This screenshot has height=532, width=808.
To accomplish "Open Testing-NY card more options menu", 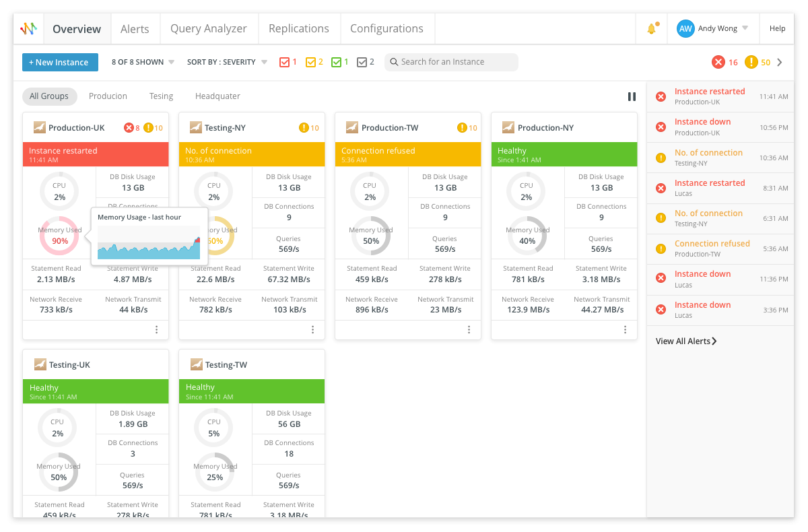I will pos(312,329).
